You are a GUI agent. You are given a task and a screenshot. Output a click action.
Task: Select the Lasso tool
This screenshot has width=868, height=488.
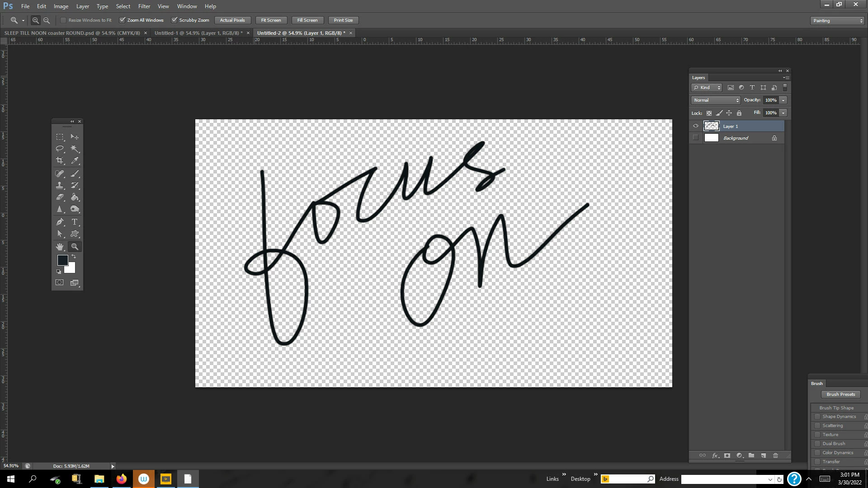click(60, 149)
